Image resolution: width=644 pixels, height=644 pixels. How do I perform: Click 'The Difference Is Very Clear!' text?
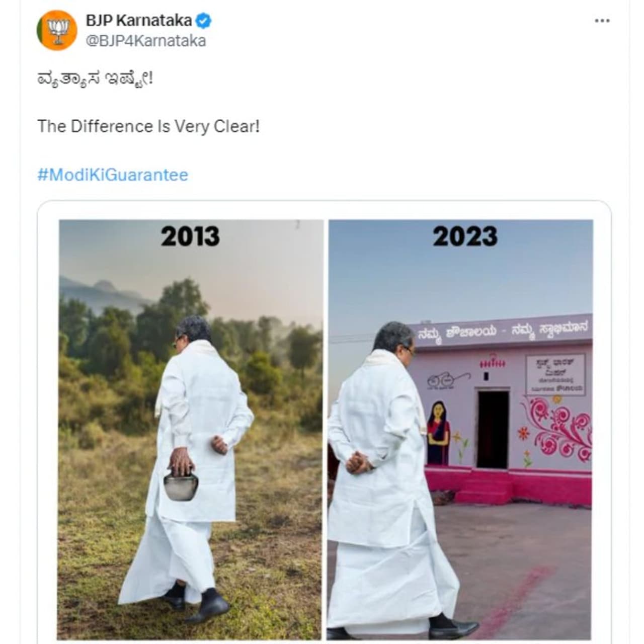click(148, 126)
